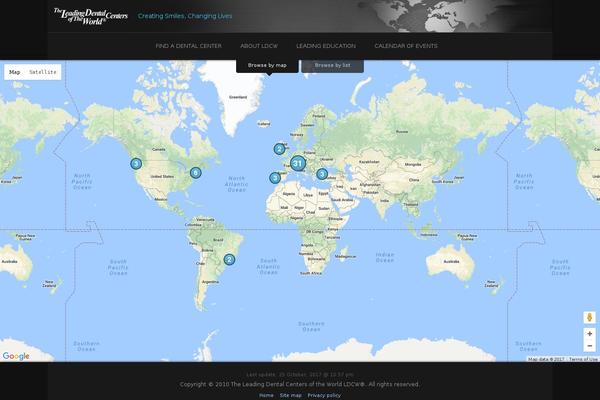Open the cluster of 31 centers in Europe
The height and width of the screenshot is (400, 600).
[x=298, y=163]
